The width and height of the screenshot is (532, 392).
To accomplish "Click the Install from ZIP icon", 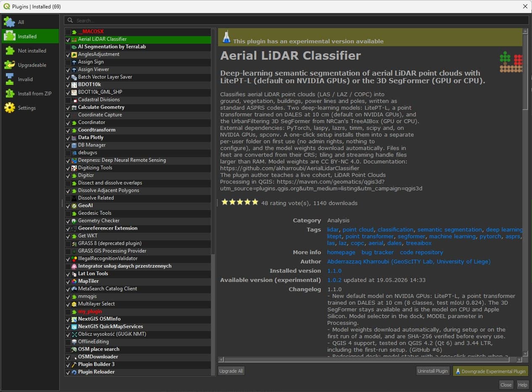I will pos(9,93).
